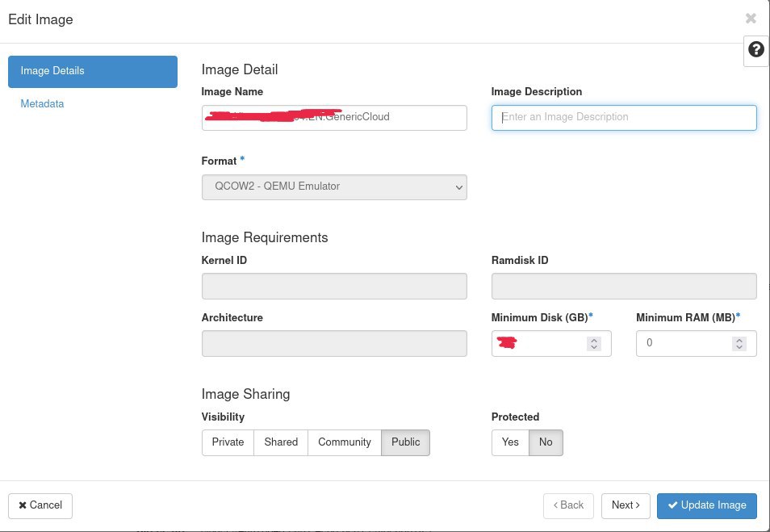Go to the Next step

tap(626, 505)
